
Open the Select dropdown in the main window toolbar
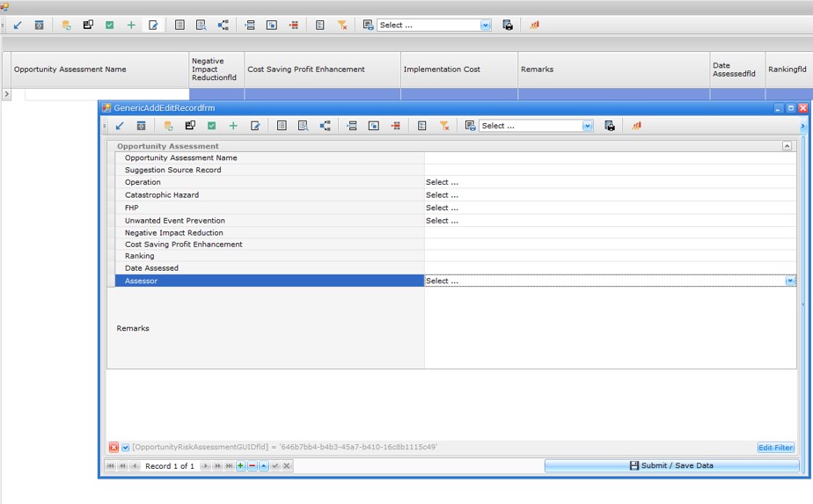point(486,26)
